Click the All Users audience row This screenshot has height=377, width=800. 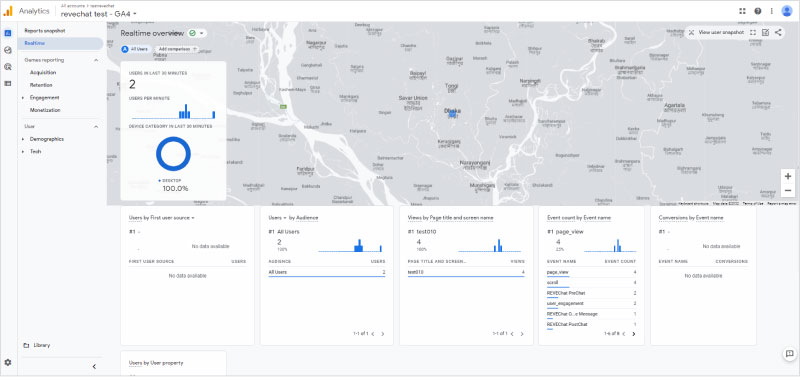[327, 273]
